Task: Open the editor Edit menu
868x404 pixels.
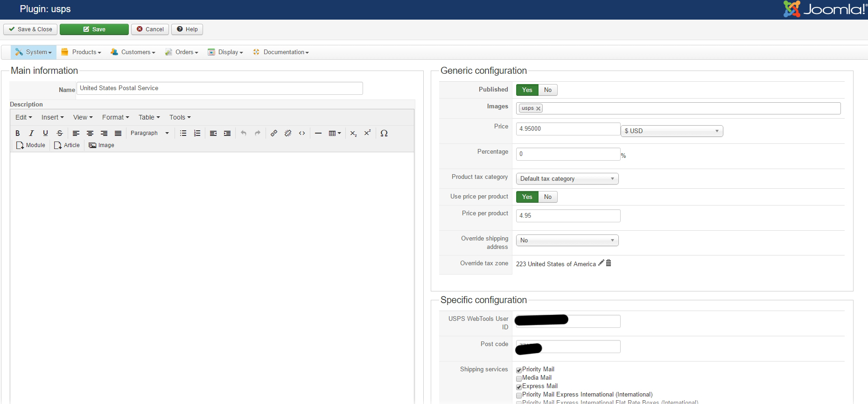Action: point(24,117)
